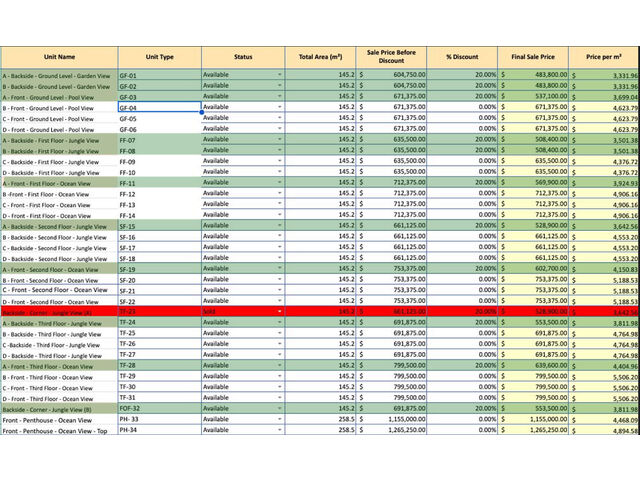This screenshot has width=640, height=480.
Task: Open the Status dropdown arrow in GF-04 row
Action: coord(280,107)
